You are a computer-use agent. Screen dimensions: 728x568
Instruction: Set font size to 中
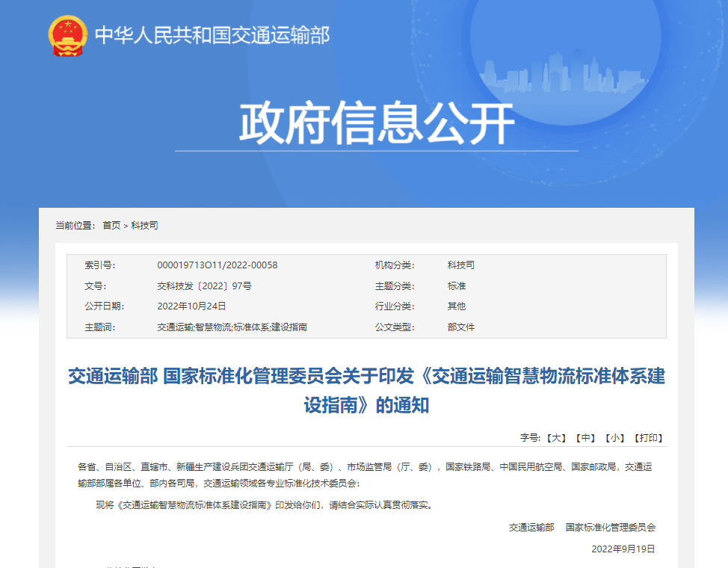click(585, 438)
